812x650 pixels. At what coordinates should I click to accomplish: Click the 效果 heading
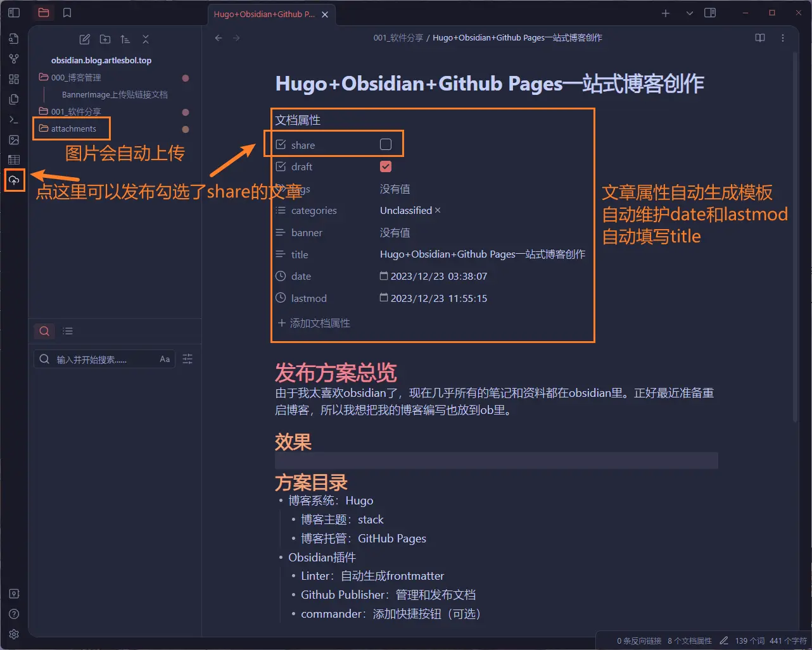[x=293, y=442]
